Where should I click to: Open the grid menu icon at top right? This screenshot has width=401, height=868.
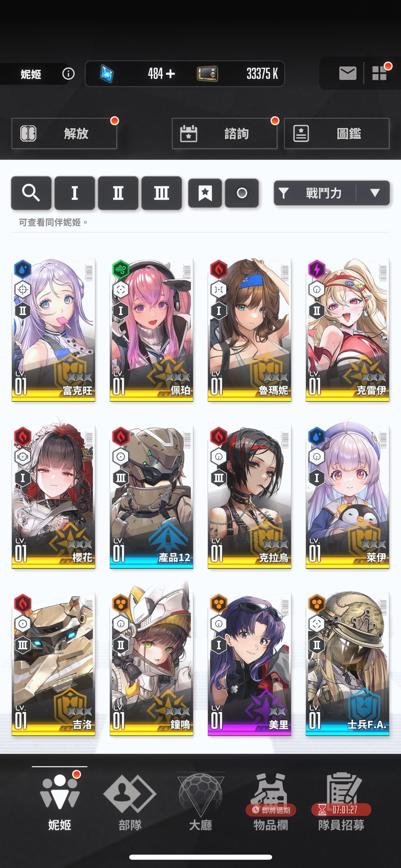coord(380,73)
